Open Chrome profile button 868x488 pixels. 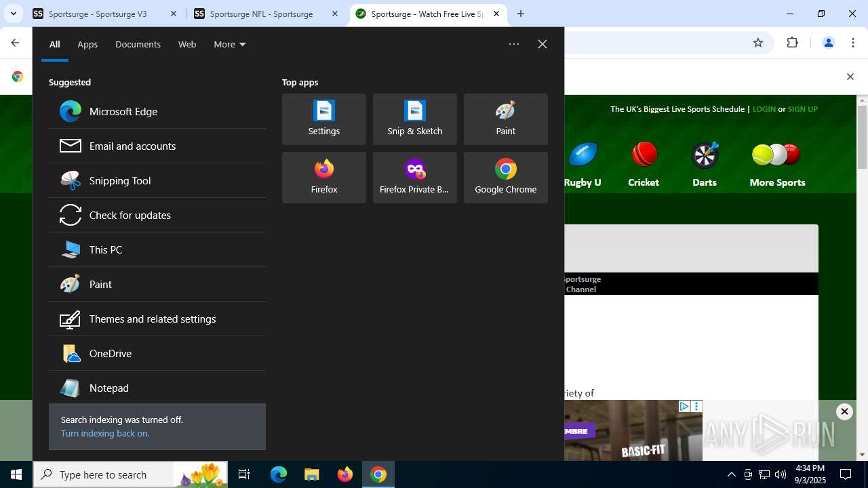click(828, 43)
